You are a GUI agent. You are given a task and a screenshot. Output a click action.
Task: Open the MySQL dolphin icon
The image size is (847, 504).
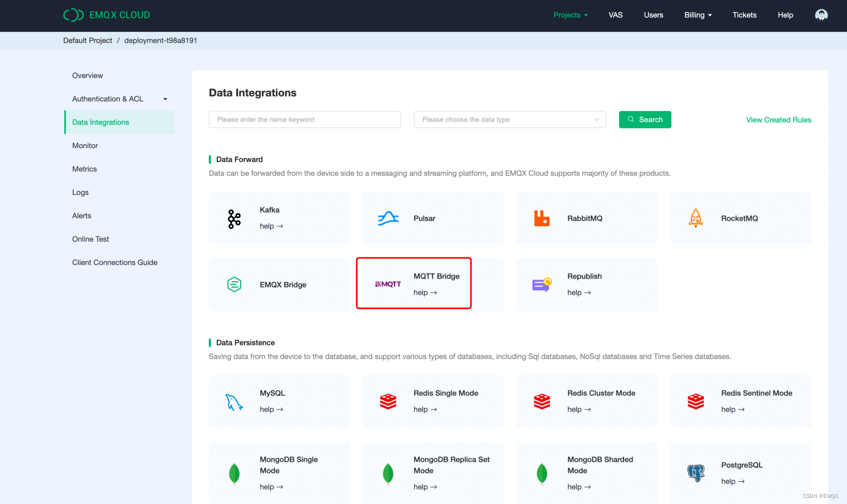234,402
